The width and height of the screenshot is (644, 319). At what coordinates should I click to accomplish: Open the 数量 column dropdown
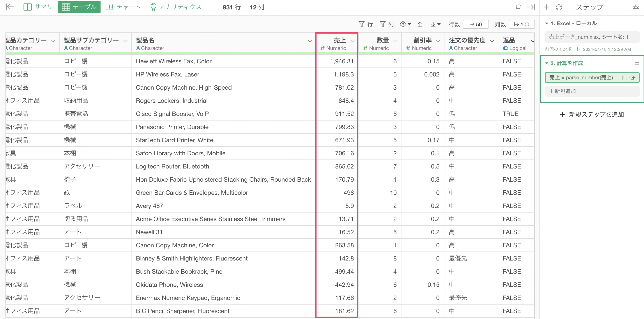point(395,41)
